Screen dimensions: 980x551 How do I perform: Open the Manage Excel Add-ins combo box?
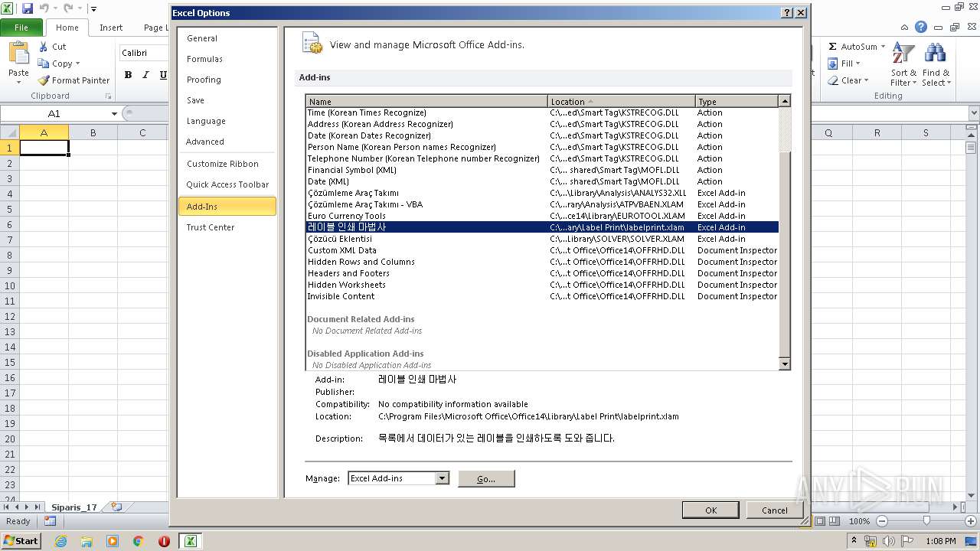398,478
